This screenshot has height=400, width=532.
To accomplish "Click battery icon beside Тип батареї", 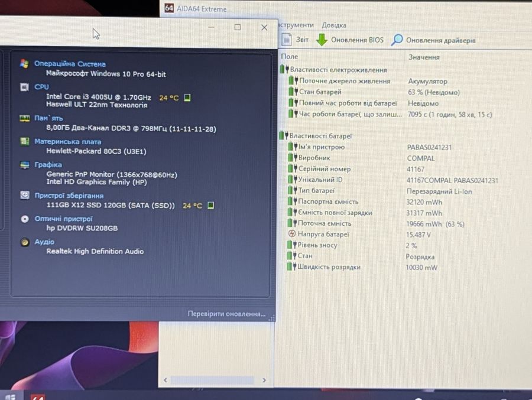I will click(292, 190).
